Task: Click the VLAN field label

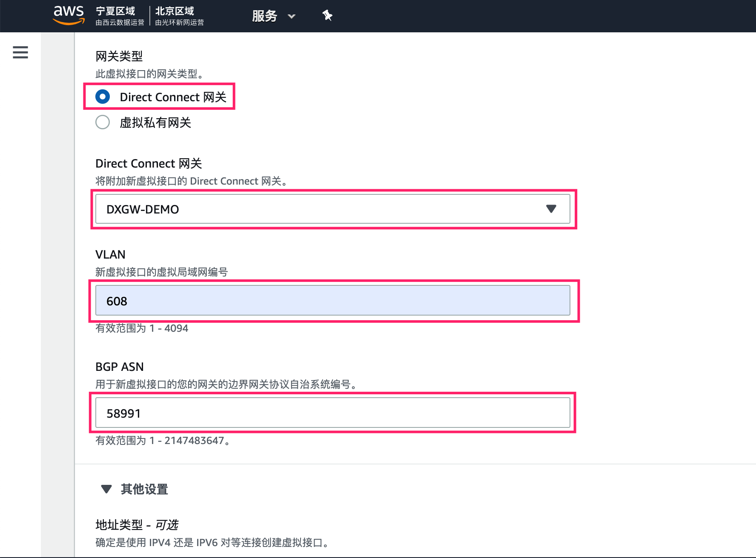Action: pyautogui.click(x=110, y=254)
